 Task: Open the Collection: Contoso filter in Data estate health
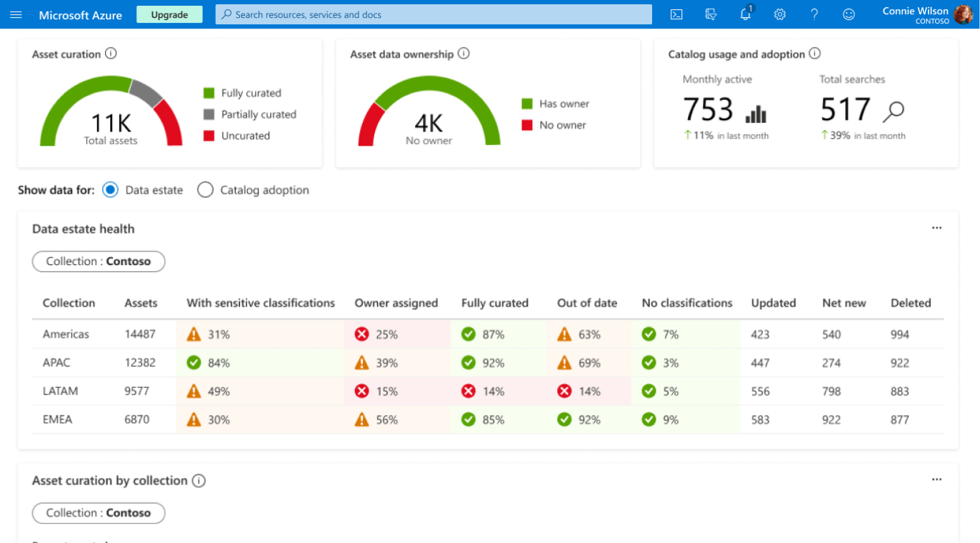click(x=99, y=261)
